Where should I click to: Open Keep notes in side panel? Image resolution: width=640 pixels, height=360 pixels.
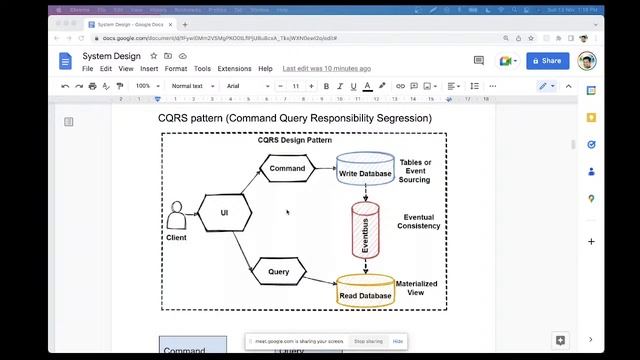(591, 118)
